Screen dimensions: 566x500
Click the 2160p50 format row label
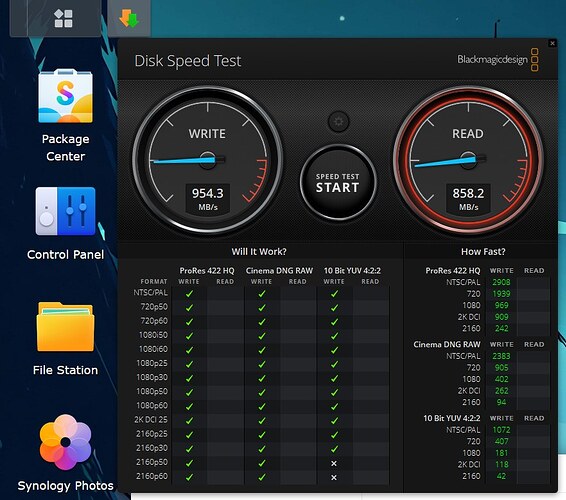point(152,462)
